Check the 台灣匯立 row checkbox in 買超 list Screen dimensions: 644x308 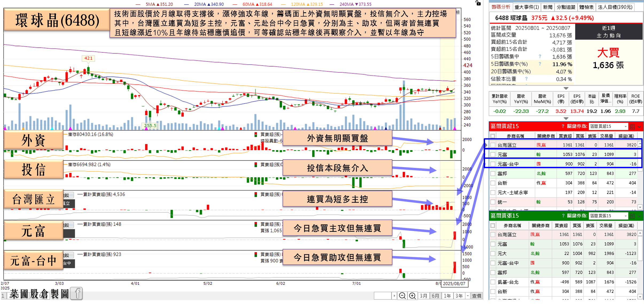[493, 145]
